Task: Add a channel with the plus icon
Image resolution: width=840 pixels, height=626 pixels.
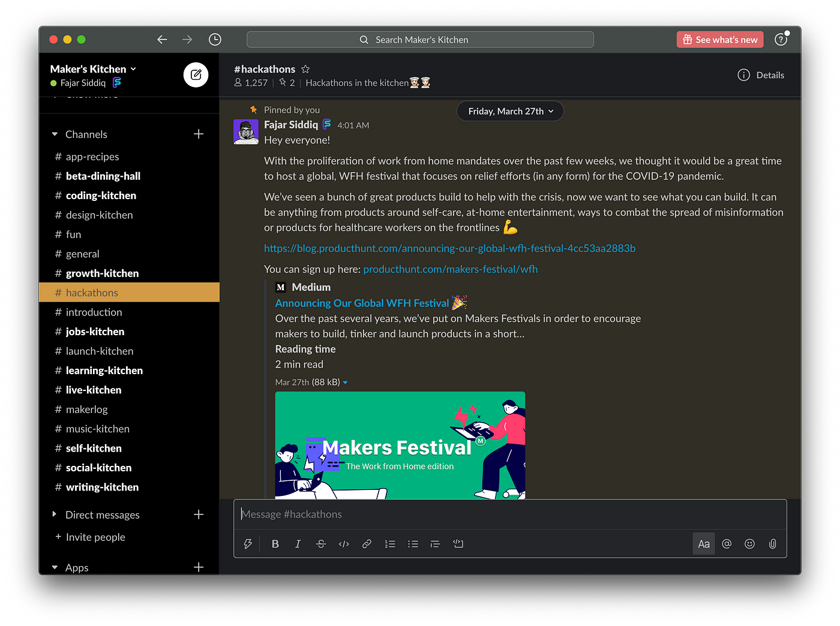Action: 199,134
